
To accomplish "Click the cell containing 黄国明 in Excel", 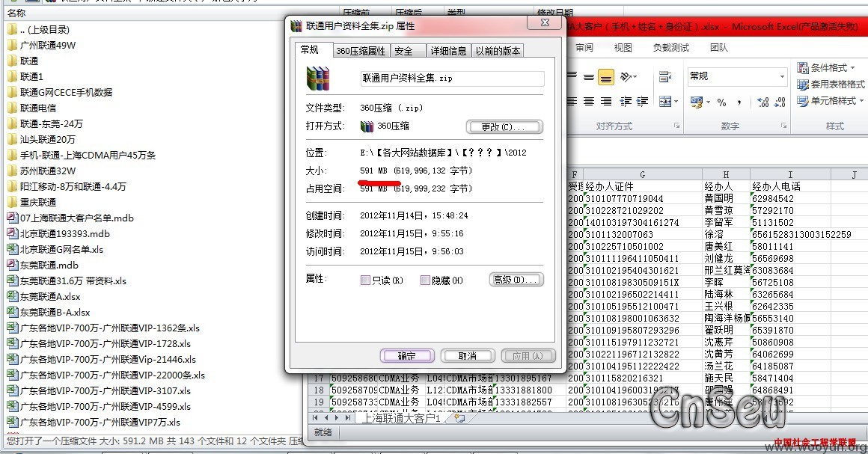I will click(x=726, y=198).
